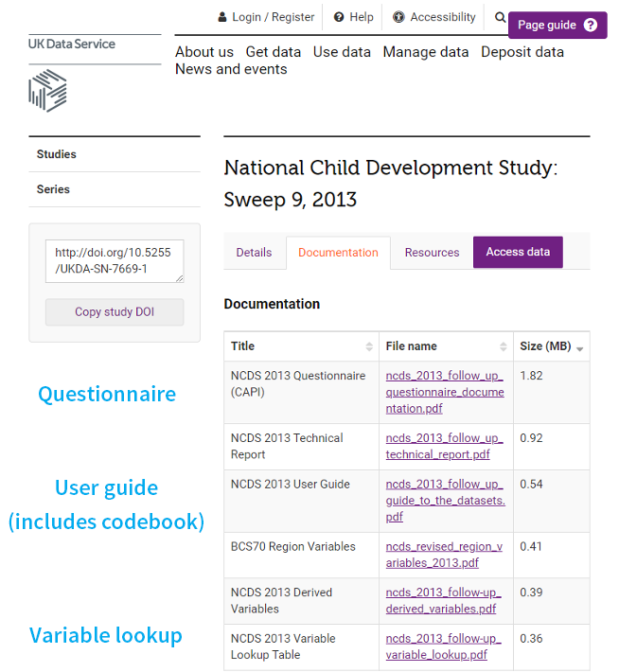Sort table by File name arrows
Screen dimensions: 619x672
[x=504, y=346]
